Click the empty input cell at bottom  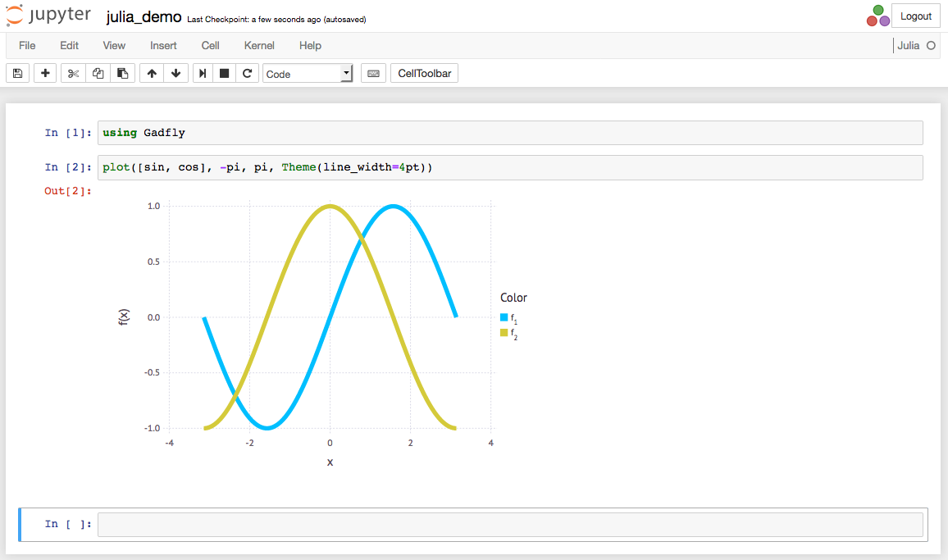pos(509,524)
